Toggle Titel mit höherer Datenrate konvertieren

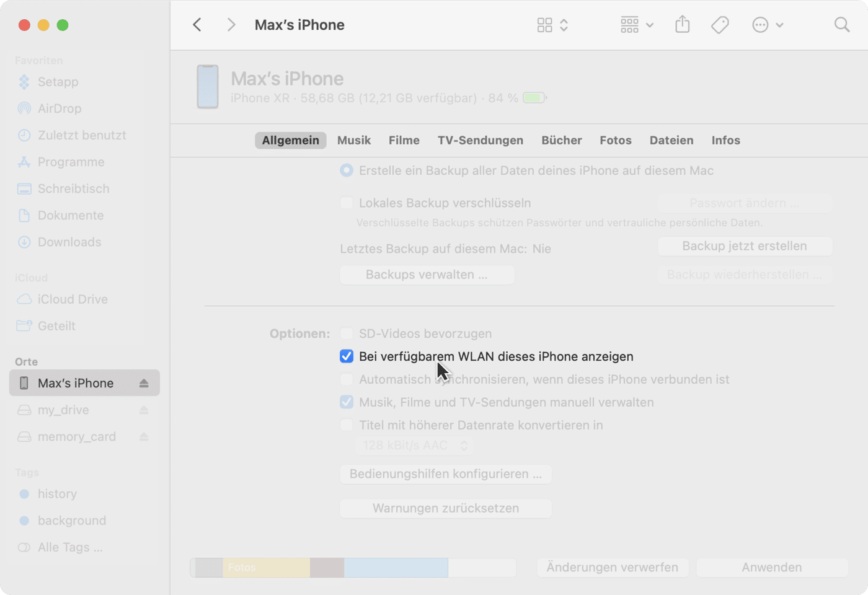347,425
